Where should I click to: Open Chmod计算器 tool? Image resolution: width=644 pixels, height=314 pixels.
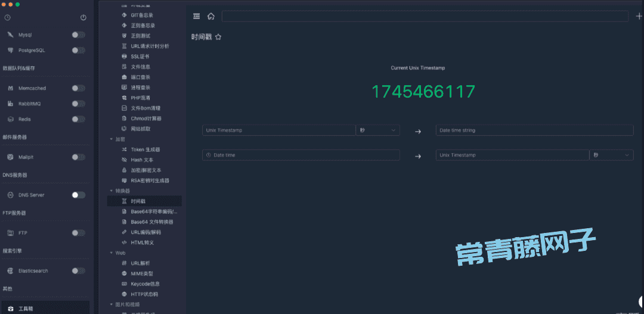click(144, 118)
